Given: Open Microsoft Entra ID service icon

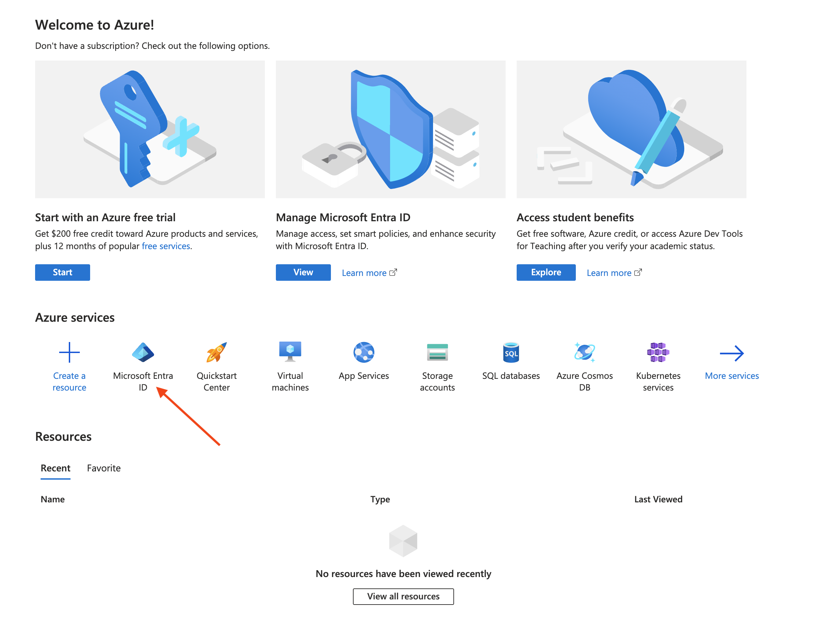Looking at the screenshot, I should [143, 352].
